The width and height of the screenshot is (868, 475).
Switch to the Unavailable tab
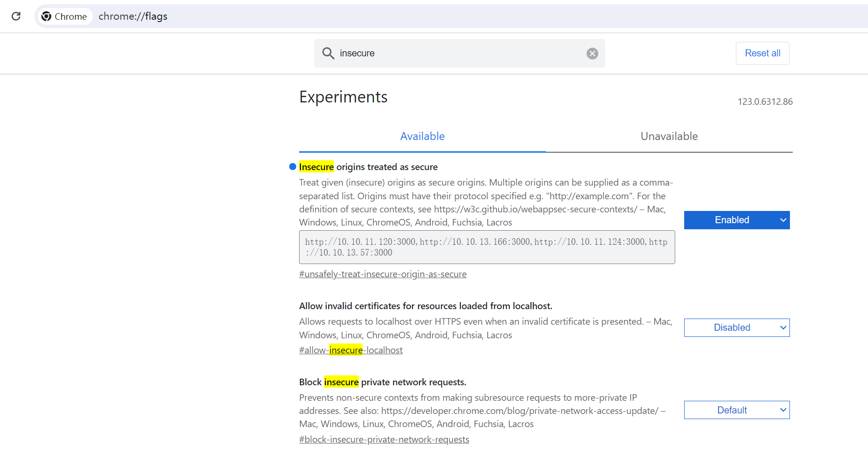[x=669, y=136]
